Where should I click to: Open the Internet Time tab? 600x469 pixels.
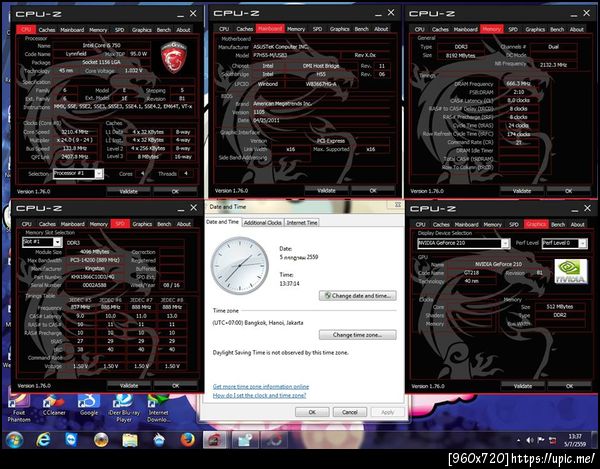pyautogui.click(x=302, y=223)
